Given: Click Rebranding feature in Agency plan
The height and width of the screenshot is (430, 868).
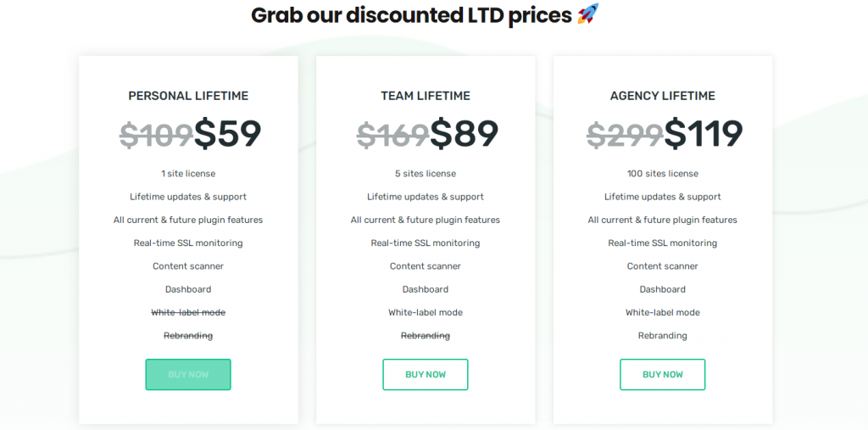Looking at the screenshot, I should tap(663, 336).
